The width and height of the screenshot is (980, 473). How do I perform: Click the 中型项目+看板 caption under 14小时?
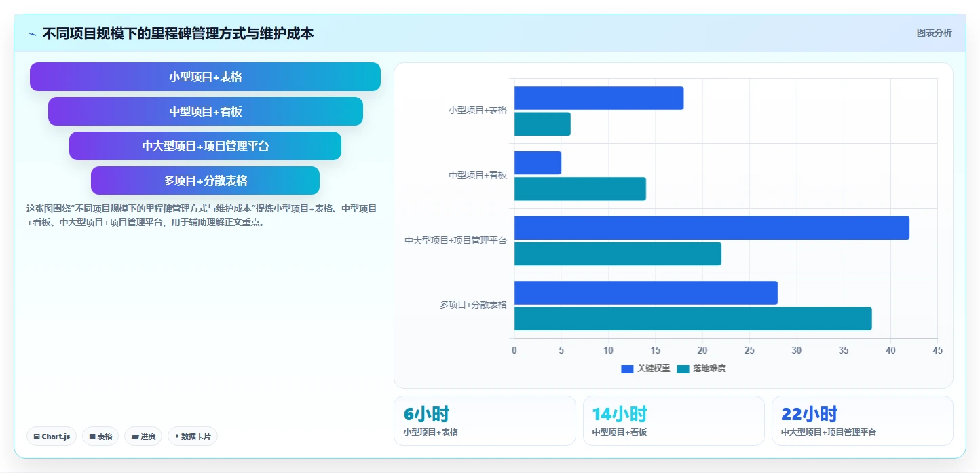pos(620,432)
